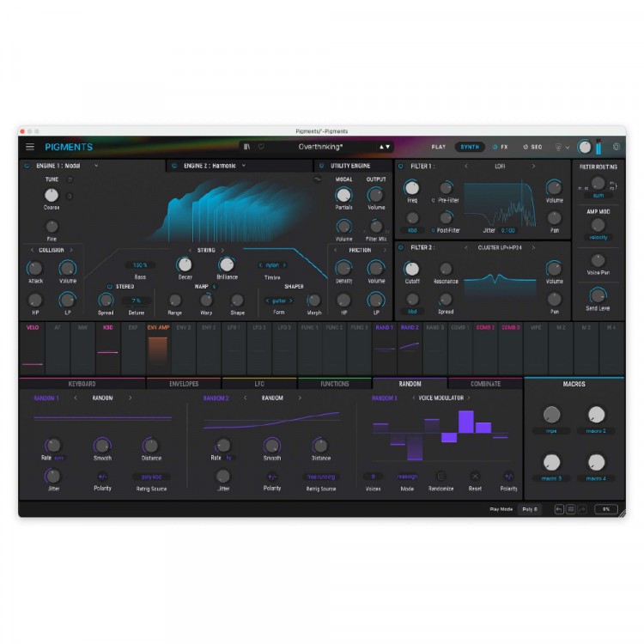Click the reassign Mode button
Screen dimensions: 644x644
(407, 477)
